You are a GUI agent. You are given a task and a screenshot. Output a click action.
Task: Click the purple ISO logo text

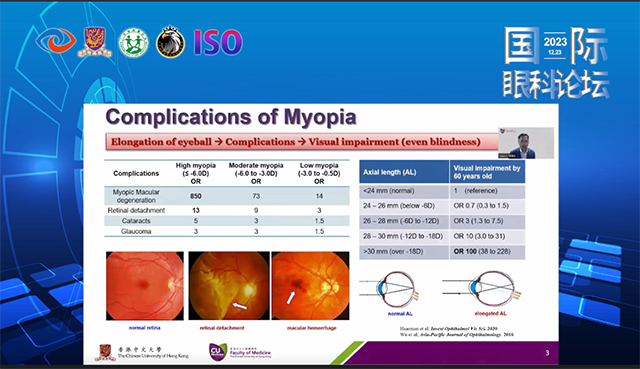tap(218, 42)
